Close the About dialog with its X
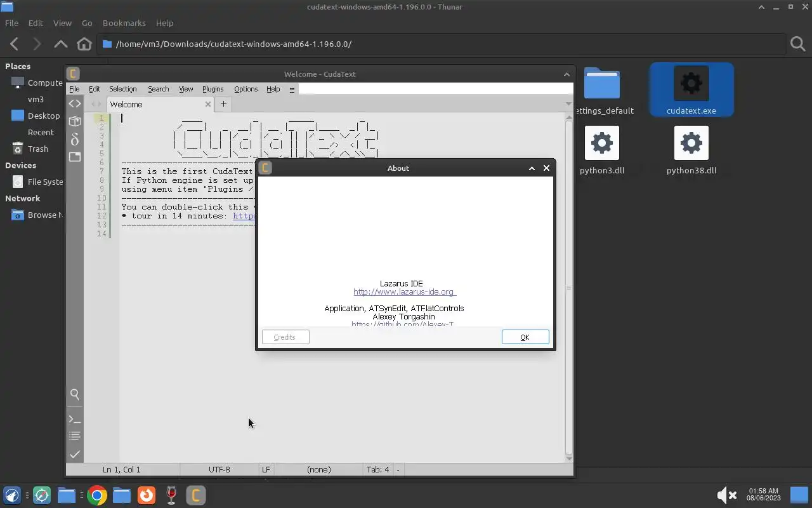Image resolution: width=812 pixels, height=508 pixels. 546,168
